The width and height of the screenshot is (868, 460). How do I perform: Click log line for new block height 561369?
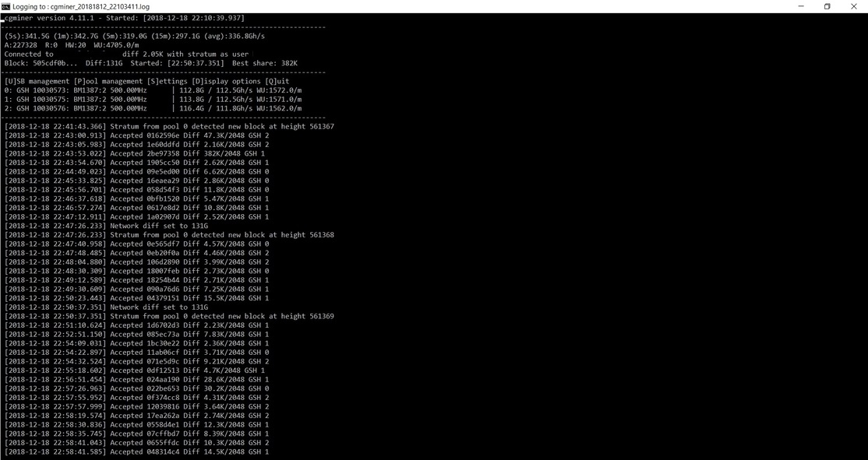(x=169, y=316)
